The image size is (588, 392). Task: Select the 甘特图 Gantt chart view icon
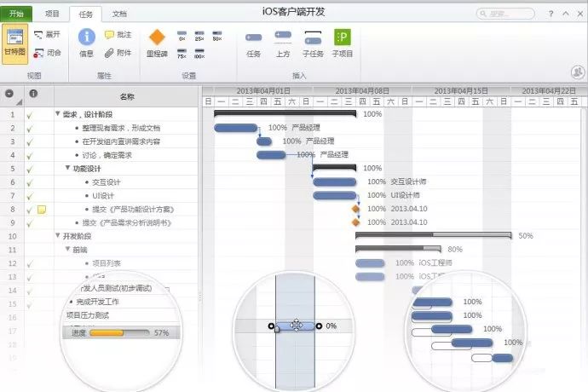(x=15, y=43)
